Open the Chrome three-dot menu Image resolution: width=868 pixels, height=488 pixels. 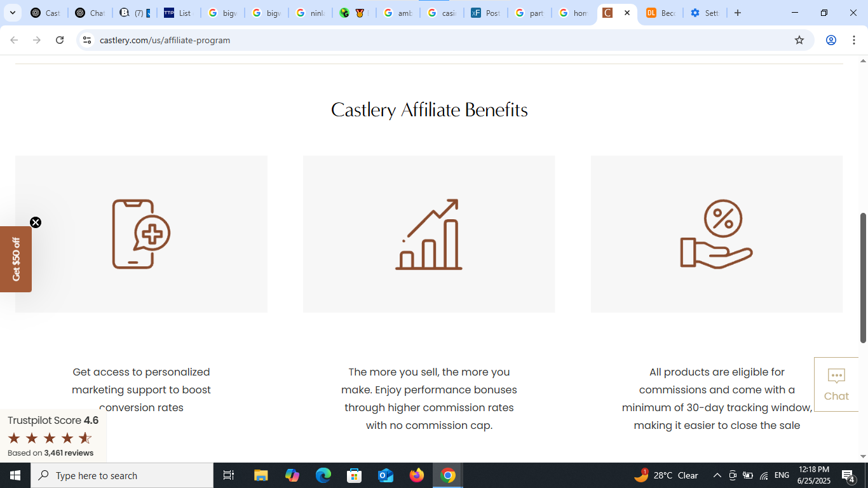pyautogui.click(x=854, y=40)
